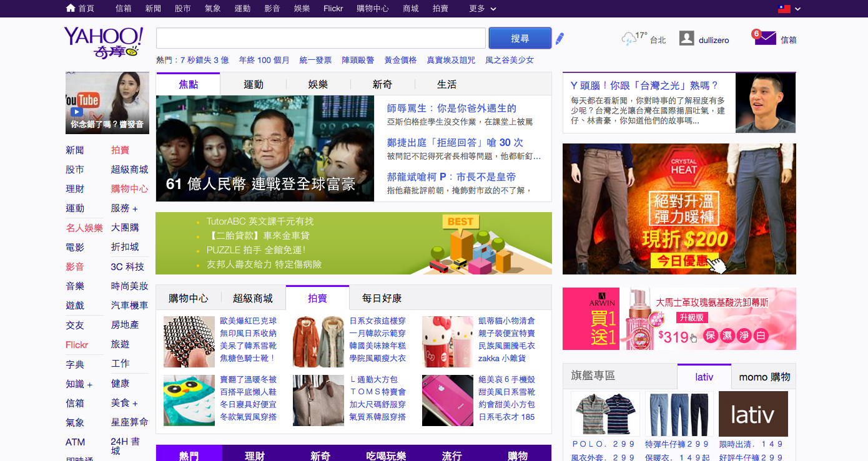Click the jeans product thumbnail
The image size is (868, 461).
679,414
